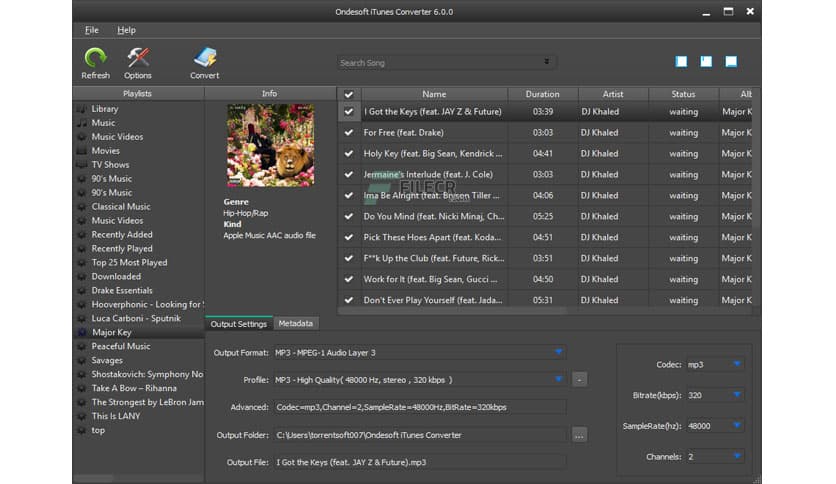Click the Classical Music gear icon

tap(82, 207)
